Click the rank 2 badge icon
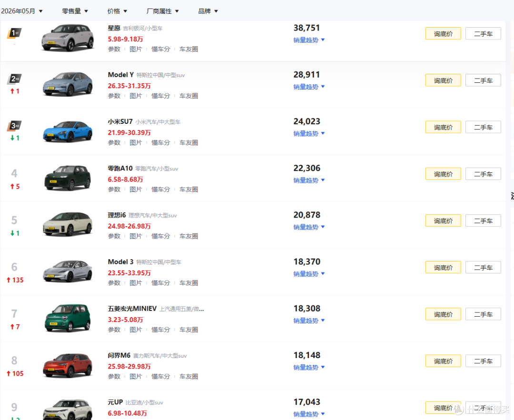This screenshot has height=420, width=514. (x=14, y=79)
